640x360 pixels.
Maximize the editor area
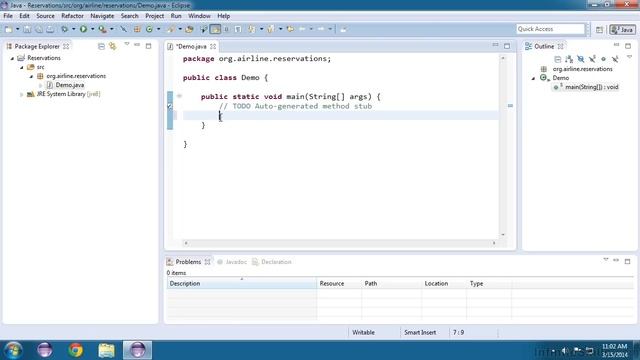click(x=507, y=46)
